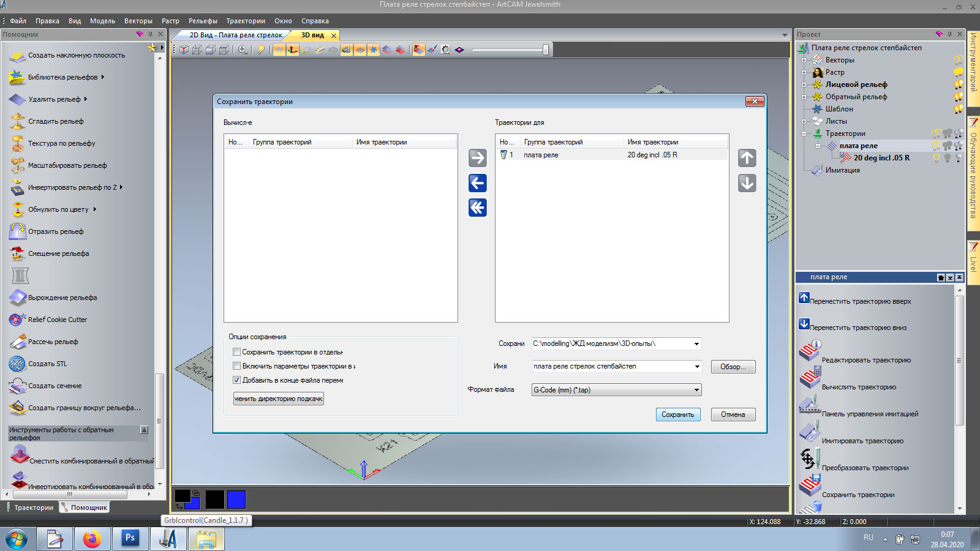980x551 pixels.
Task: Expand the Лицевой рельеф node
Action: tap(804, 84)
